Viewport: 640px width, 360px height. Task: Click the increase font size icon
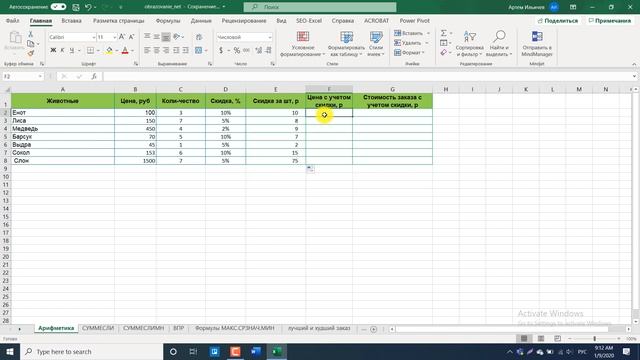click(x=122, y=37)
